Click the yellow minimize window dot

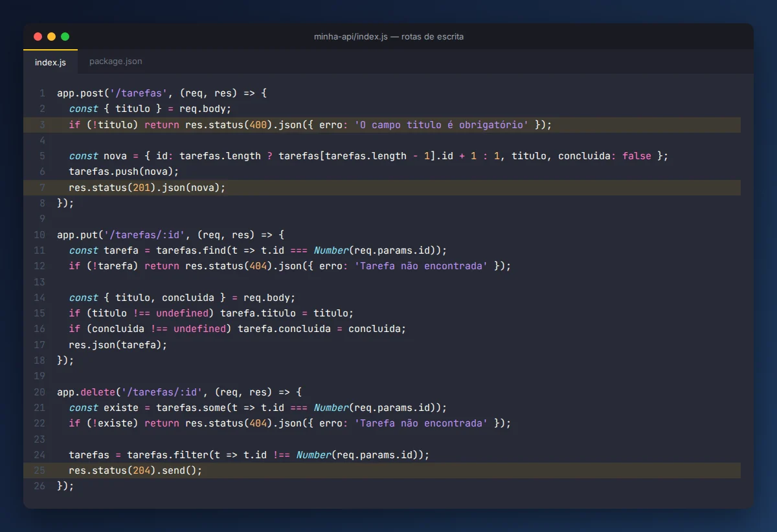pyautogui.click(x=51, y=37)
